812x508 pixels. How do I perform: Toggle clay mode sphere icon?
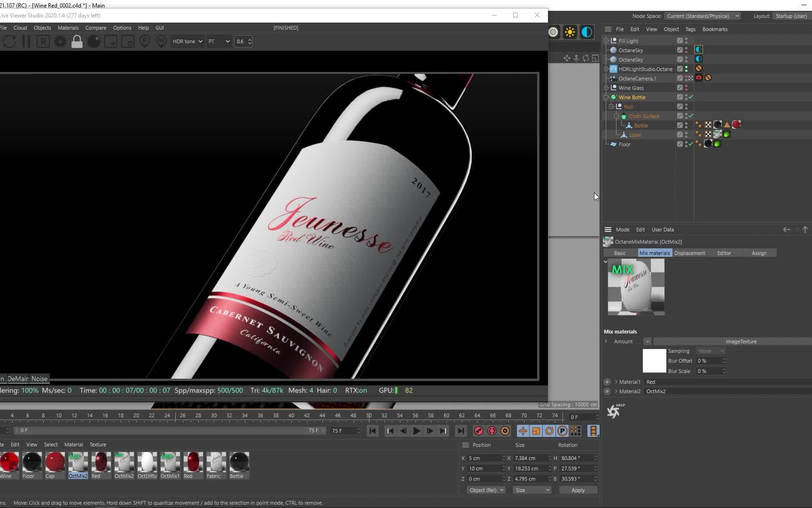[x=94, y=41]
